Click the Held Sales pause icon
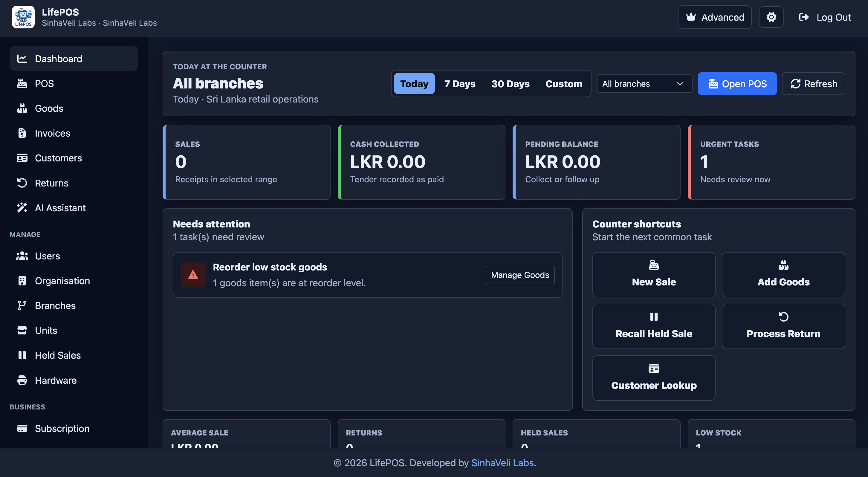868x477 pixels. point(22,355)
